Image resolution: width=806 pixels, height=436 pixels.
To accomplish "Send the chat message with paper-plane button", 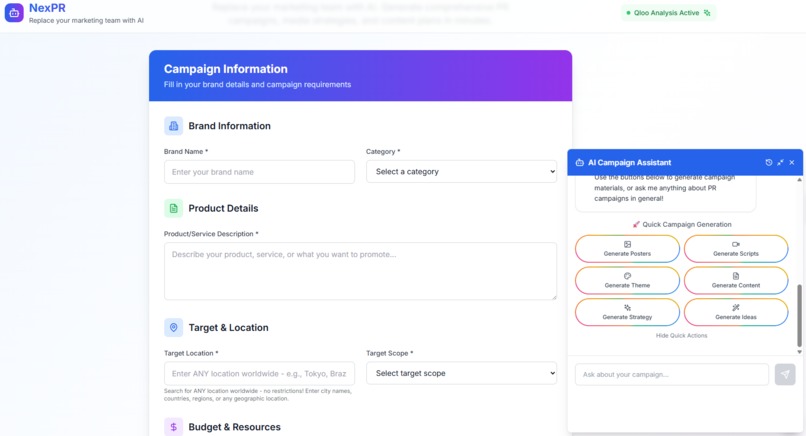I will point(785,374).
